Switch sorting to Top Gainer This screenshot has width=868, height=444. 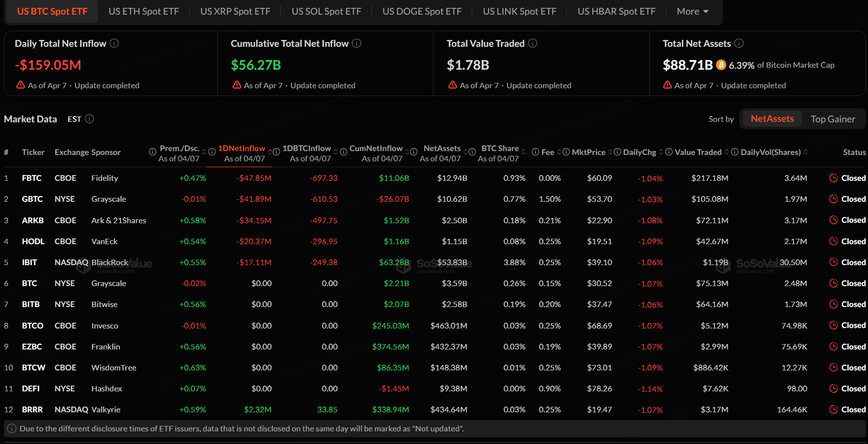(832, 119)
